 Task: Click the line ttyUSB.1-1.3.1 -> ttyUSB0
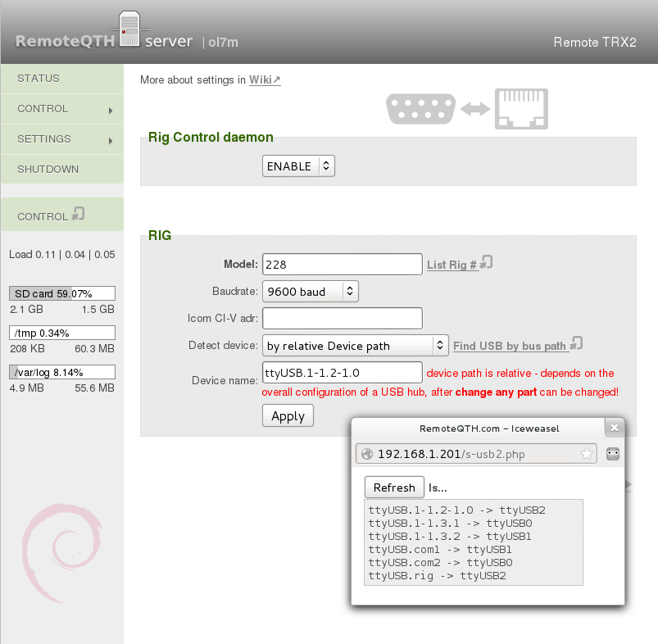coord(451,524)
